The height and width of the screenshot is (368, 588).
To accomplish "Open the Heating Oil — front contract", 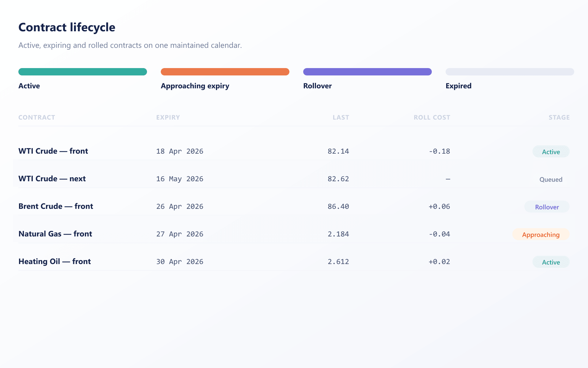I will pyautogui.click(x=55, y=262).
